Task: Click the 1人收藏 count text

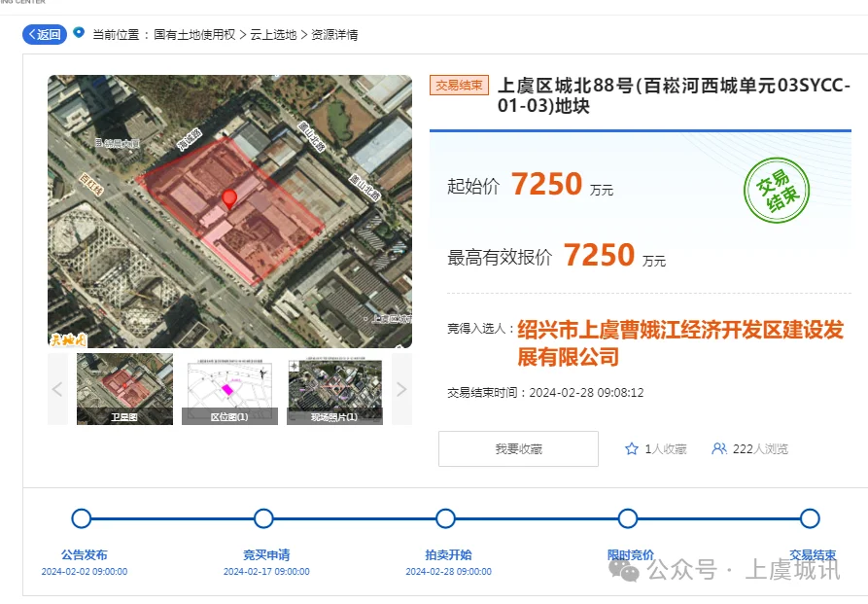Action: point(666,449)
